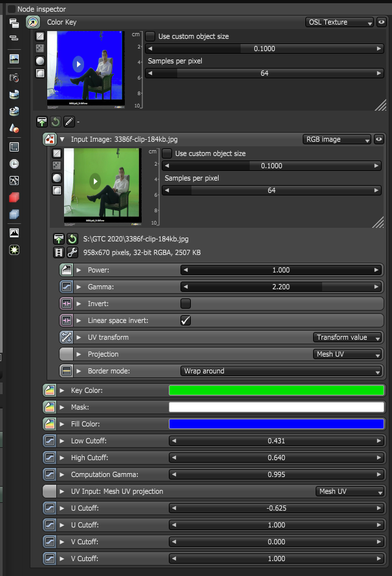Click the Mask white swatch
392x576 pixels.
276,407
